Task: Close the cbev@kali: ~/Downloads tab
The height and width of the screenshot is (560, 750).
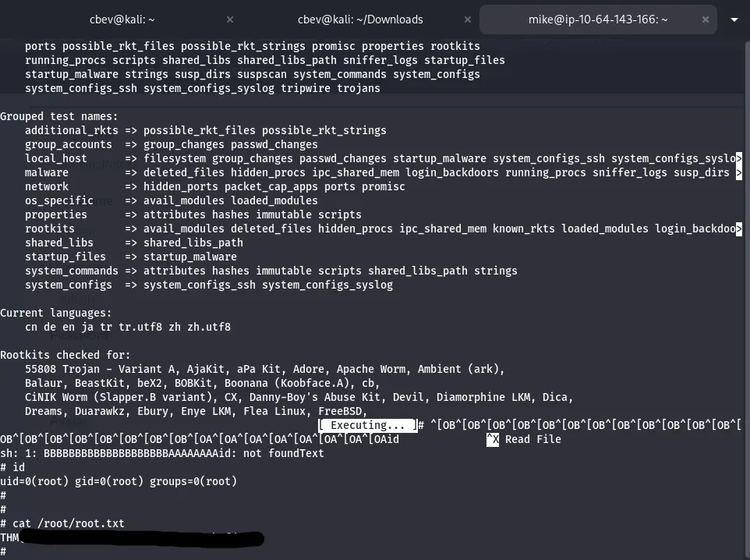Action: pos(465,19)
